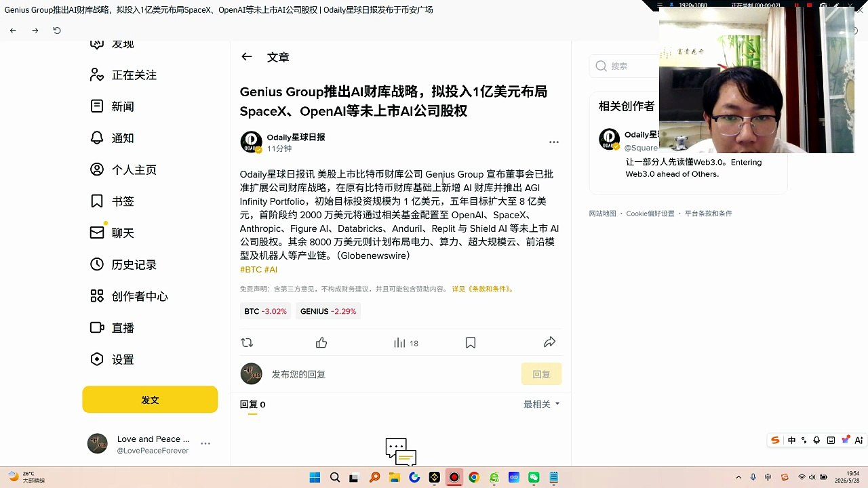The height and width of the screenshot is (488, 868).
Task: Click the news document icon
Action: tap(97, 106)
